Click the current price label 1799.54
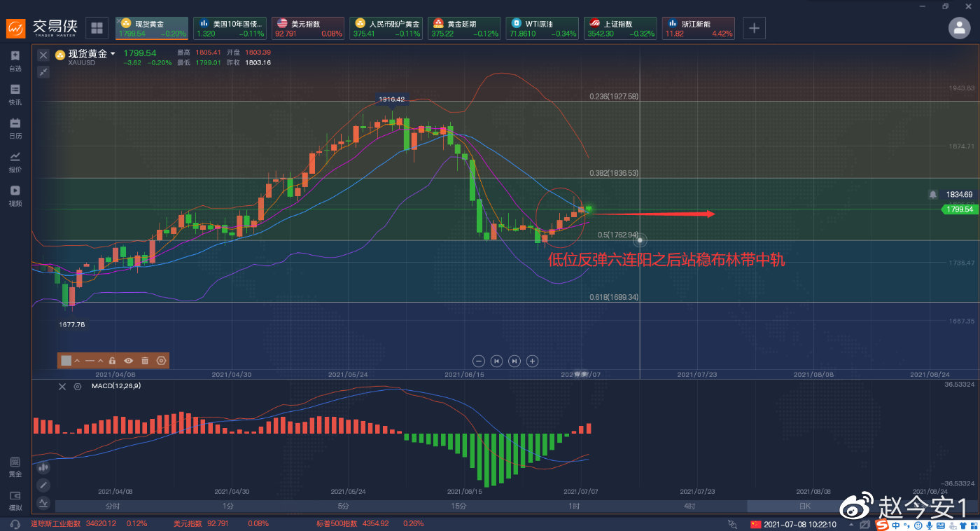 [x=958, y=209]
